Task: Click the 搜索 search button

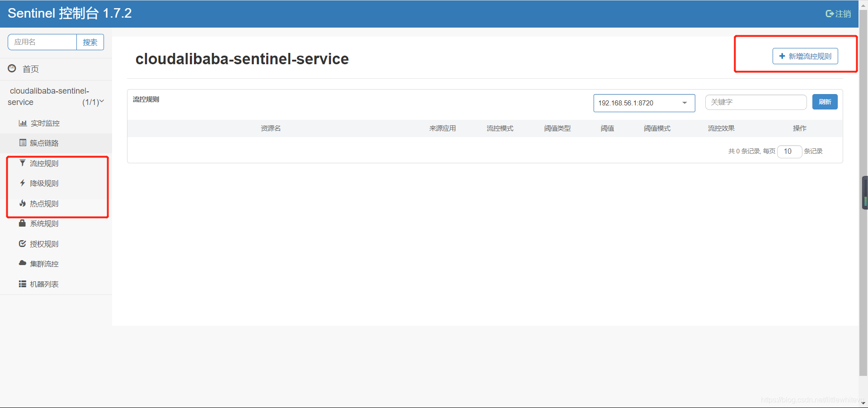Action: tap(90, 42)
